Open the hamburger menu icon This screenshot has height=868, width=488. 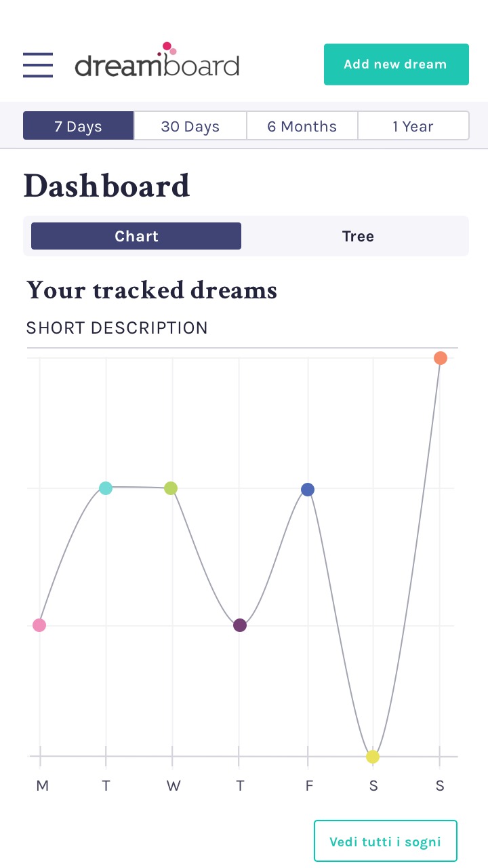[38, 65]
